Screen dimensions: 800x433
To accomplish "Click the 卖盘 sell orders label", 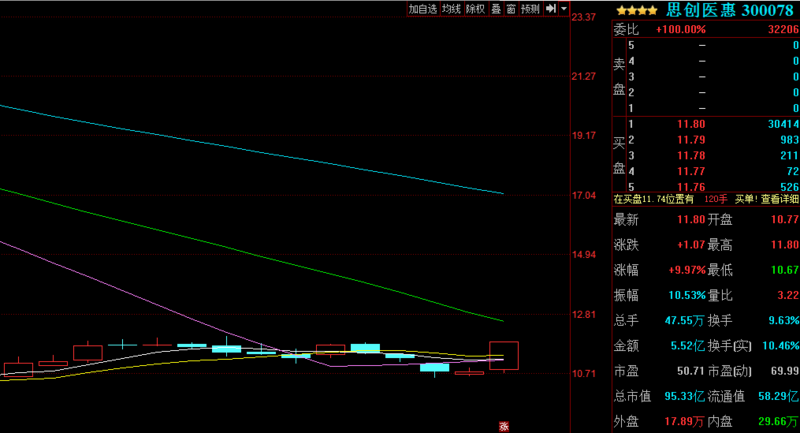I will click(618, 76).
